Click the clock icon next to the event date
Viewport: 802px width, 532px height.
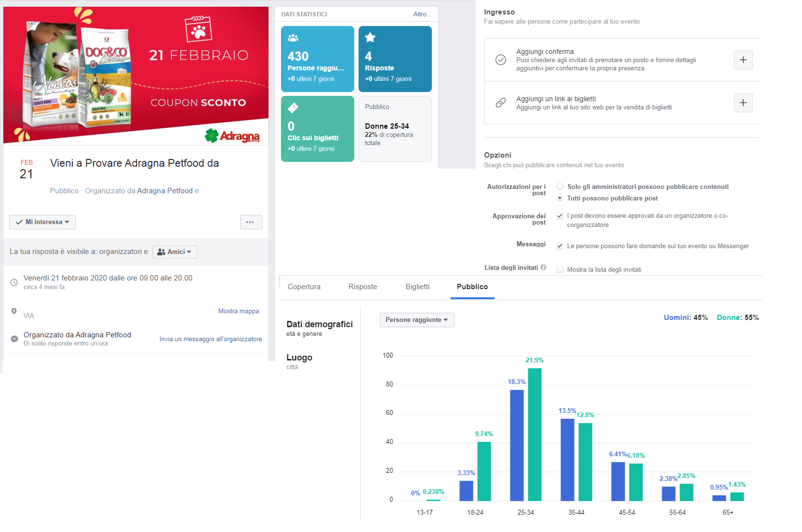(14, 282)
